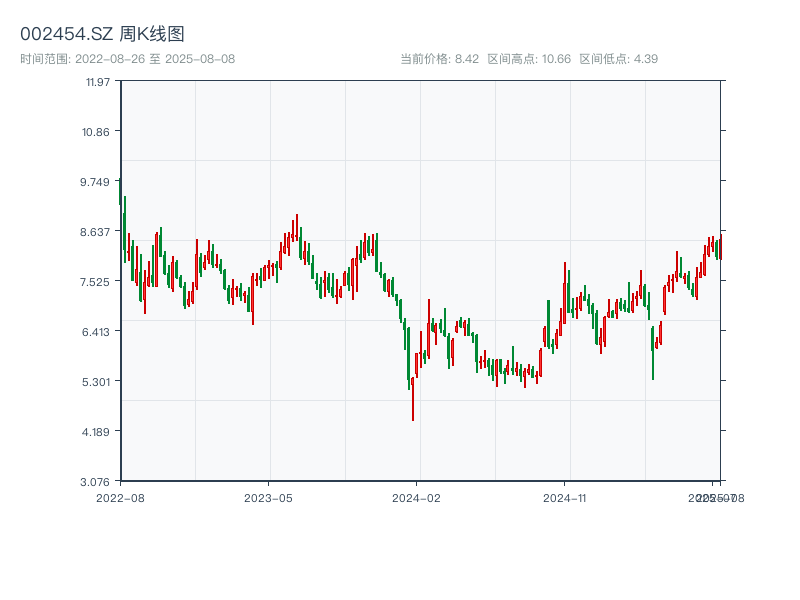Select the 2024-11 x-axis date label
800x600 pixels.
(565, 497)
